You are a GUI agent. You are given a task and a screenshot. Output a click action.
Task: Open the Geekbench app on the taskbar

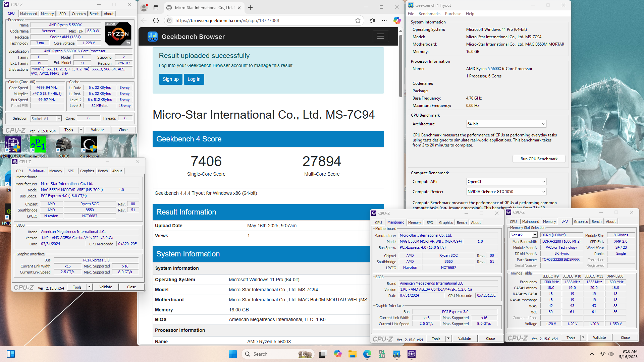coord(397,354)
